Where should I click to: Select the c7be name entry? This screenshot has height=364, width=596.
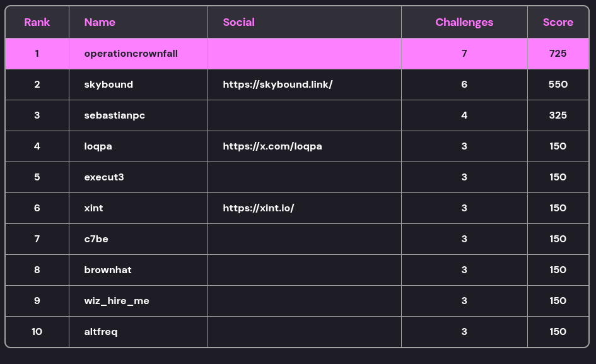96,239
